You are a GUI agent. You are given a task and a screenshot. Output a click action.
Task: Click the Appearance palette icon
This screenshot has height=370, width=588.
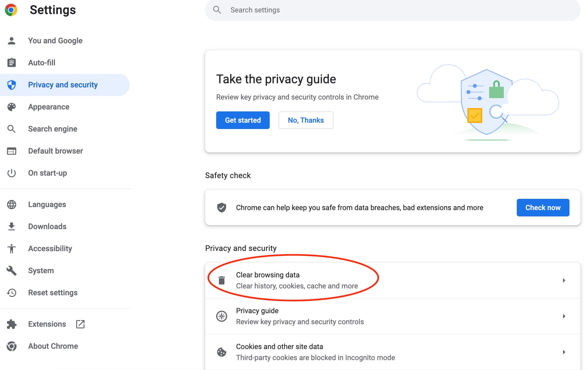[12, 107]
